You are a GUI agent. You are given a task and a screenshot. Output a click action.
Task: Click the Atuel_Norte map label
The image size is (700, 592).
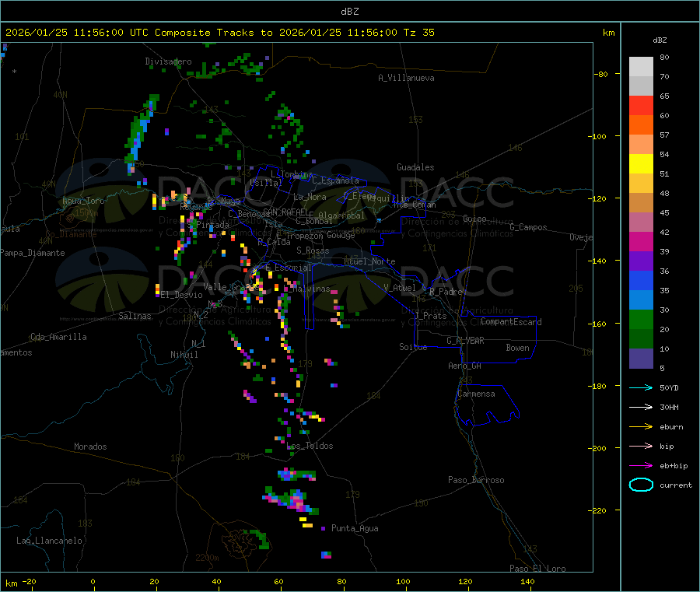click(369, 261)
